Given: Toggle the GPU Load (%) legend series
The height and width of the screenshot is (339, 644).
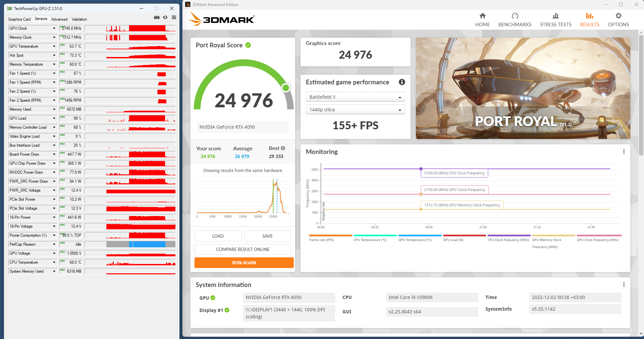Looking at the screenshot, I should [464, 238].
